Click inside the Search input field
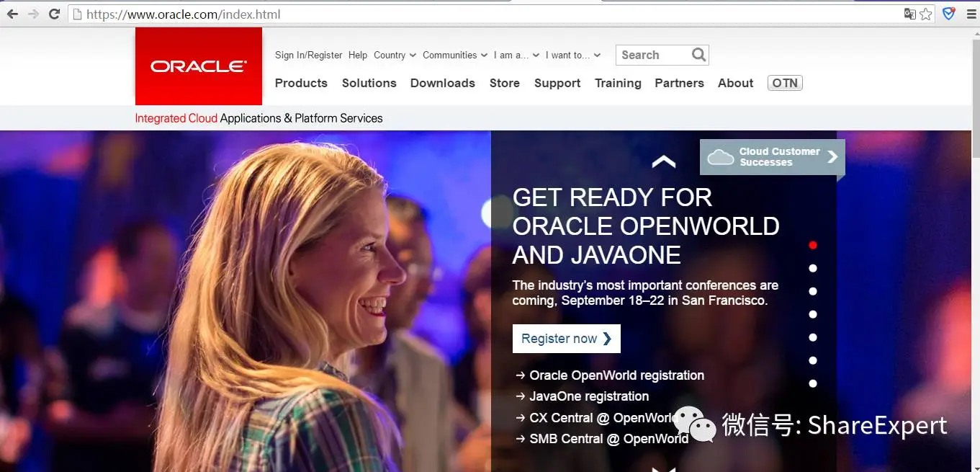 pos(654,55)
